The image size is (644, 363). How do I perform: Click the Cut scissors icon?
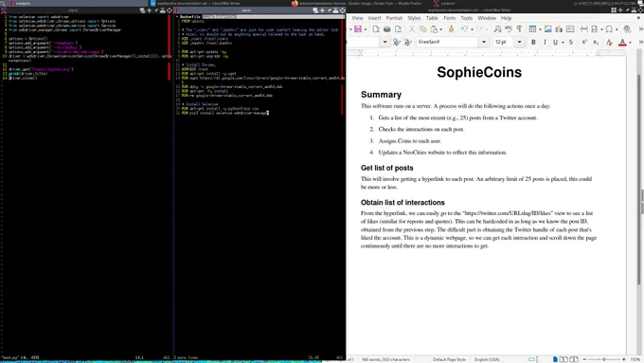[412, 28]
